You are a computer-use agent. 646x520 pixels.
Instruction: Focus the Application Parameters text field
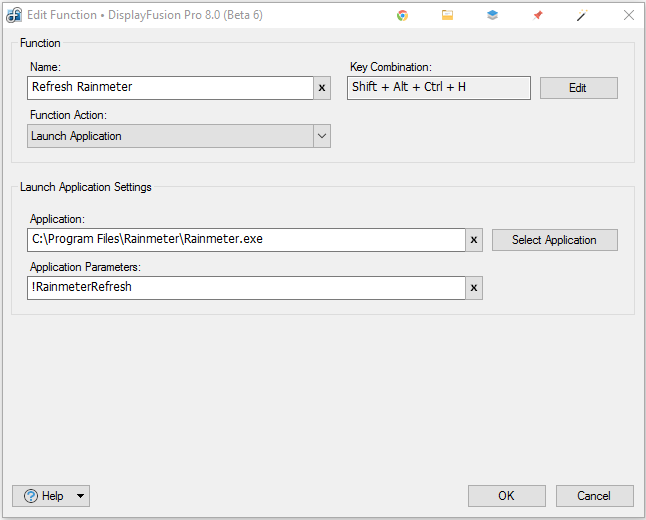click(245, 288)
